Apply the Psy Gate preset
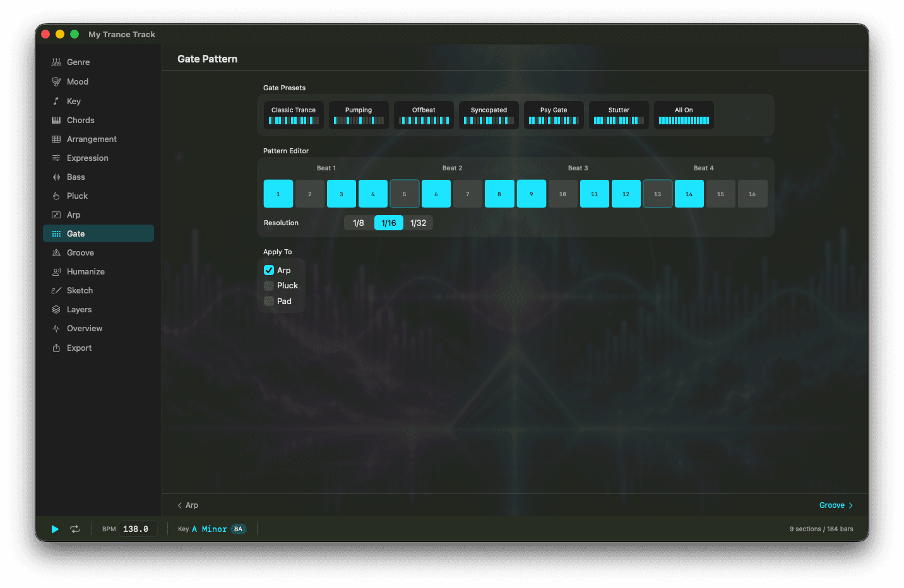The image size is (904, 588). [x=554, y=115]
